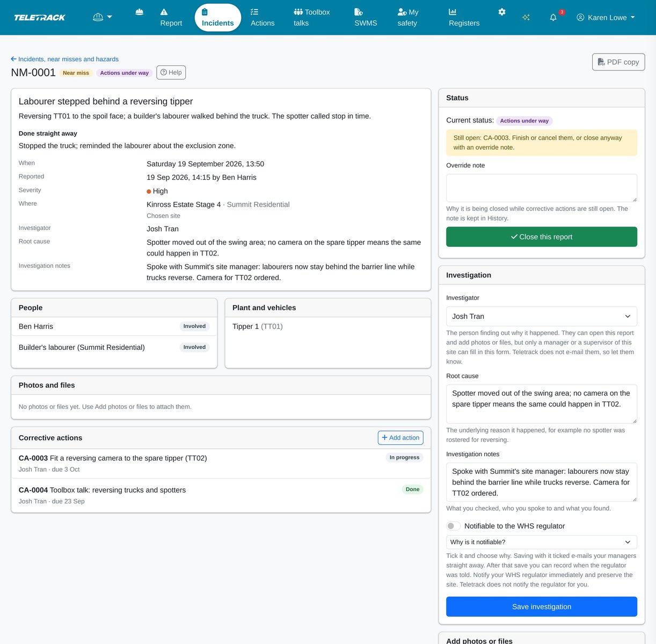The width and height of the screenshot is (656, 644).
Task: Click the helmet icon beside Report
Action: point(140,12)
